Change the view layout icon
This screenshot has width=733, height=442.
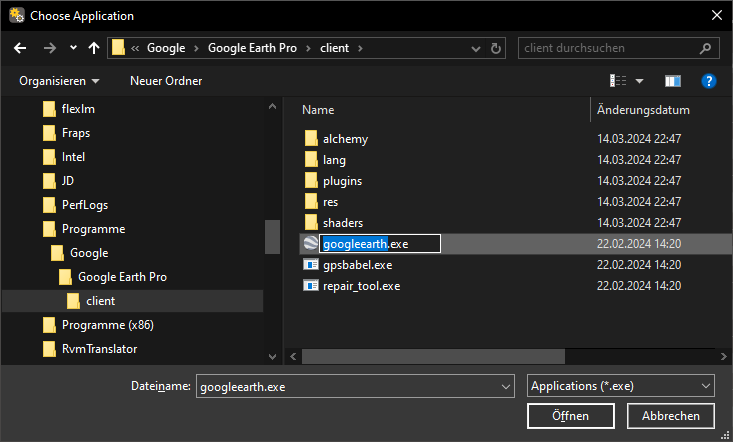[618, 81]
